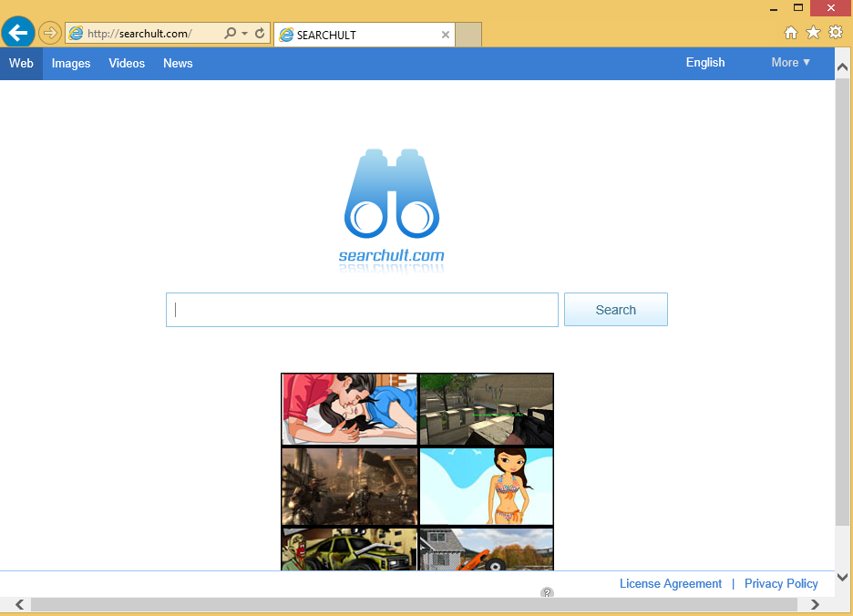Open the Privacy Policy link
Screen dimensions: 853x616
click(781, 583)
